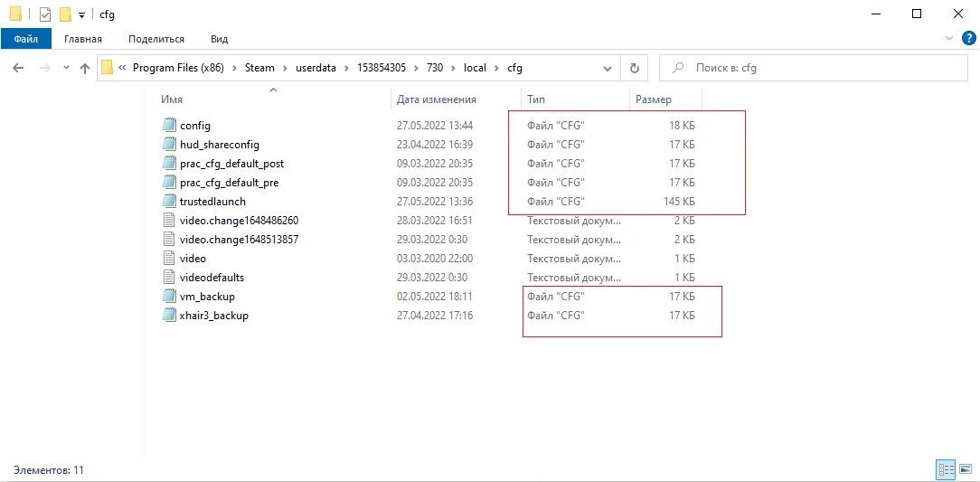
Task: Select the xhair3_backup file name
Action: tap(213, 315)
